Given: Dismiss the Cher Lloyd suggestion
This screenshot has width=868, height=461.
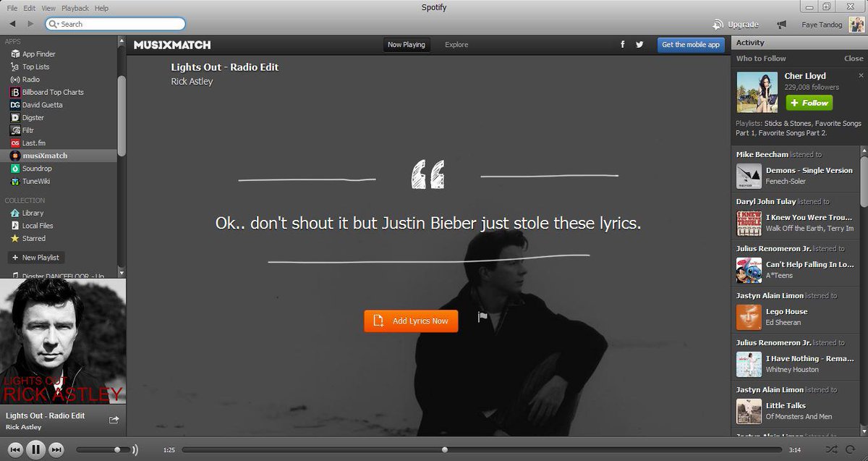Looking at the screenshot, I should pyautogui.click(x=861, y=75).
